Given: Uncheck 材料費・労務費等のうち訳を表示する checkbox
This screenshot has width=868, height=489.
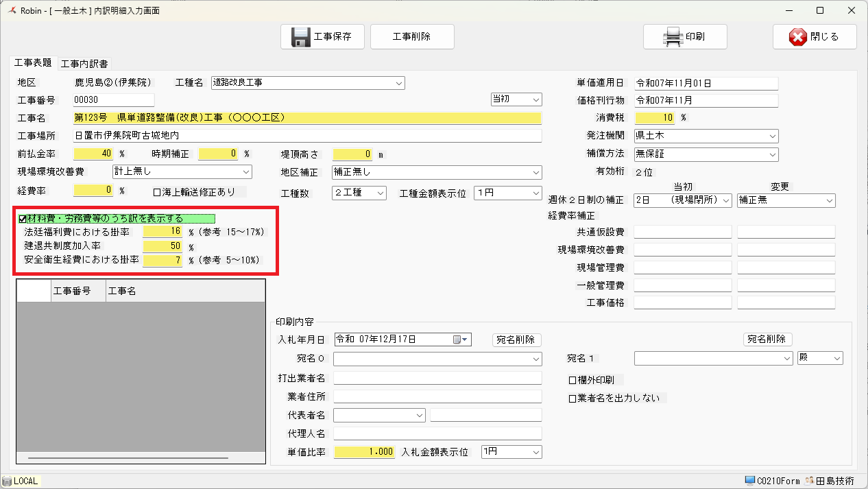Looking at the screenshot, I should 23,219.
